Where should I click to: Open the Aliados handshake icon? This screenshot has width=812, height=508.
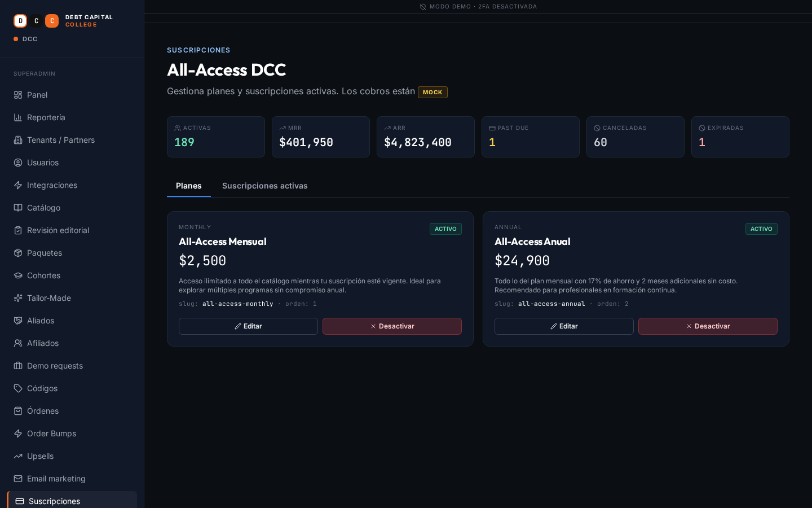[18, 321]
